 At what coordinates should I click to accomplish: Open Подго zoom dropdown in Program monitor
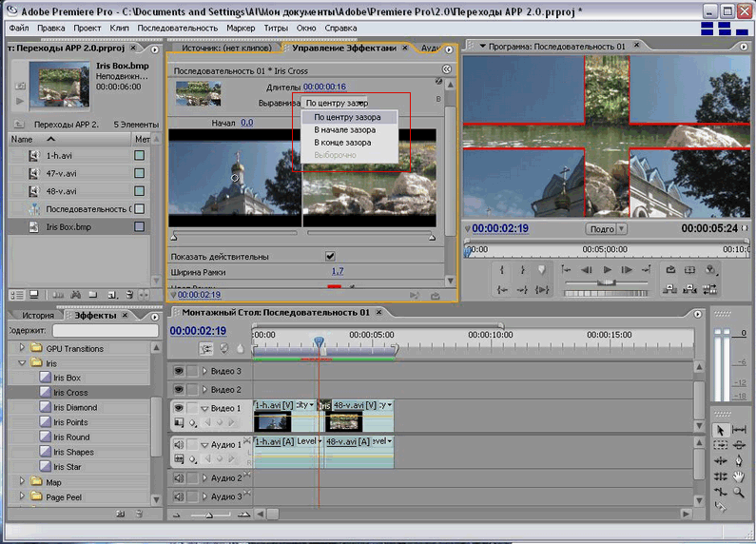click(606, 229)
